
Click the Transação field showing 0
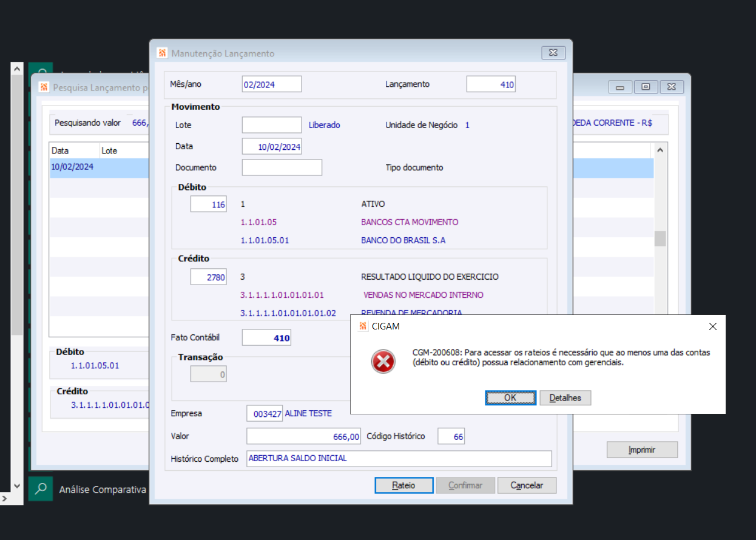(x=209, y=375)
